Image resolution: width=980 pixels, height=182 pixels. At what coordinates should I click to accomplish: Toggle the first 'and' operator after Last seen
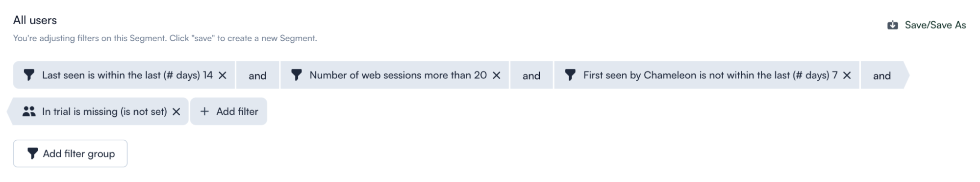[x=257, y=75]
